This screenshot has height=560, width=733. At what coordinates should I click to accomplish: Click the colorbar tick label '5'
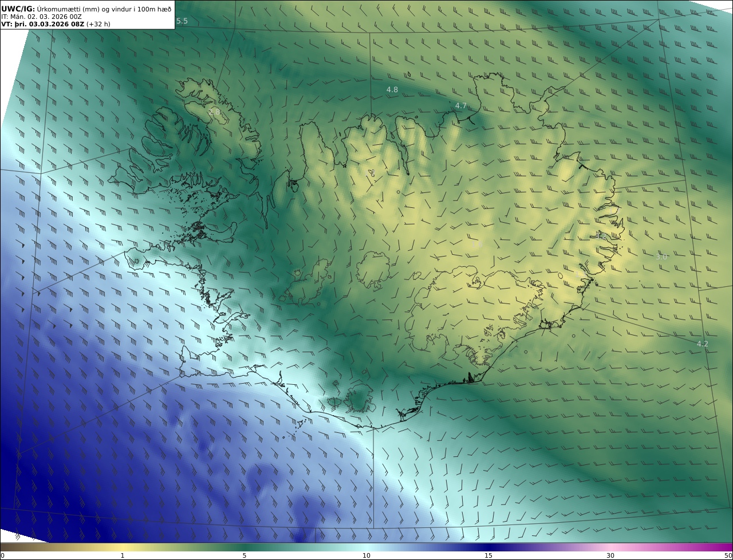(245, 556)
